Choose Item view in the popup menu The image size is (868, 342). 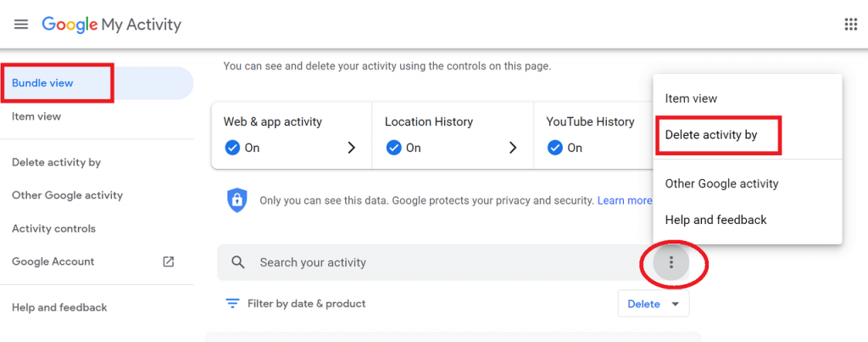(691, 98)
